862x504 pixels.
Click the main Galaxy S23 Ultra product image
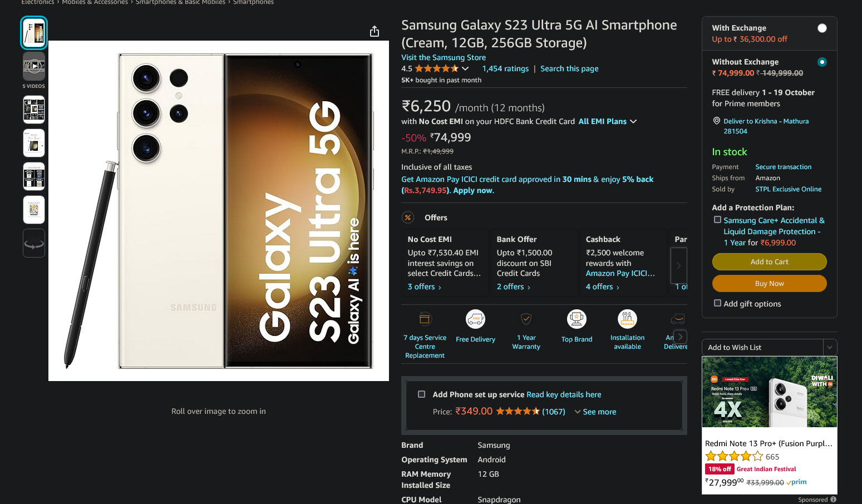coord(219,211)
